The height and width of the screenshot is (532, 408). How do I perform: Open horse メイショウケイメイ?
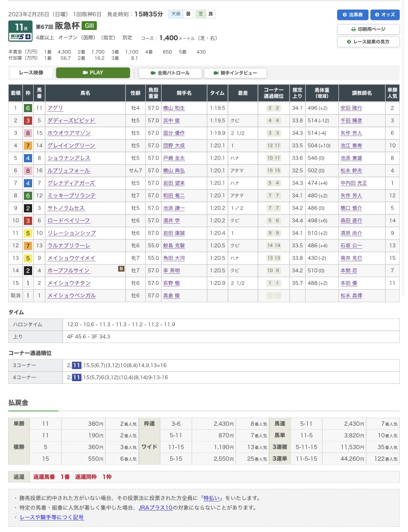click(x=71, y=258)
